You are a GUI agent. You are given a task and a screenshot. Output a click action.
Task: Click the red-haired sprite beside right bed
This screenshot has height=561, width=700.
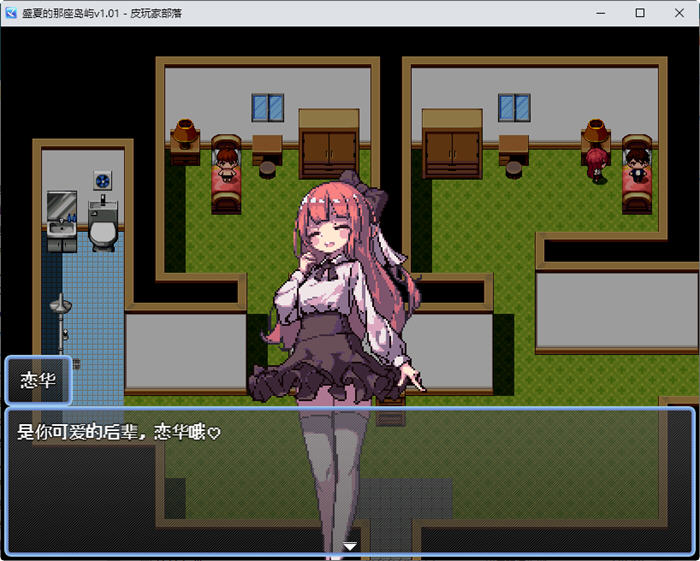point(596,165)
